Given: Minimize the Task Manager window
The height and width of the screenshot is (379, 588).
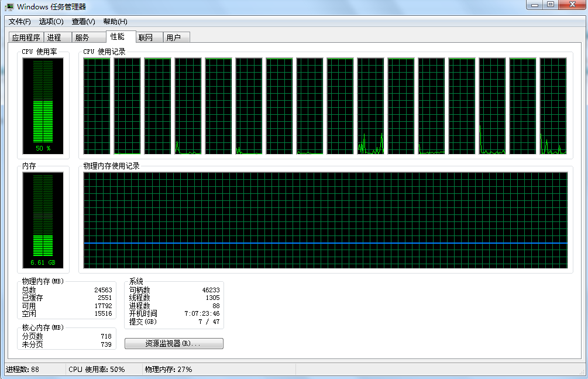Looking at the screenshot, I should (535, 5).
